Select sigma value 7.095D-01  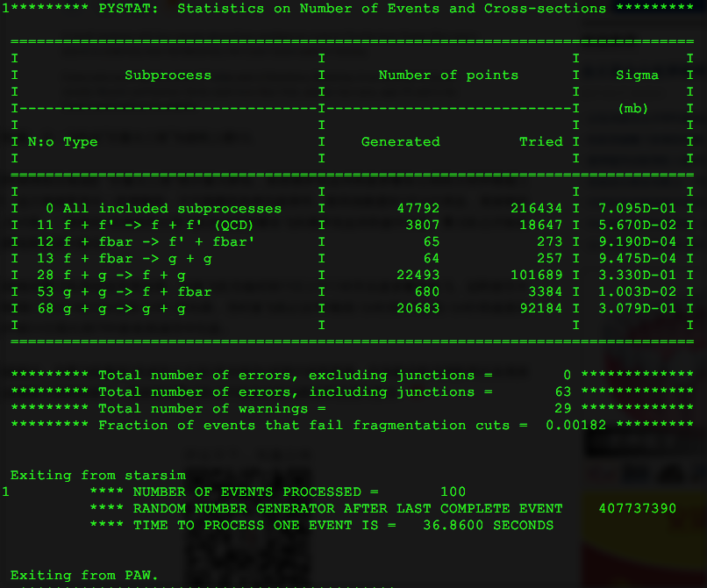[637, 209]
